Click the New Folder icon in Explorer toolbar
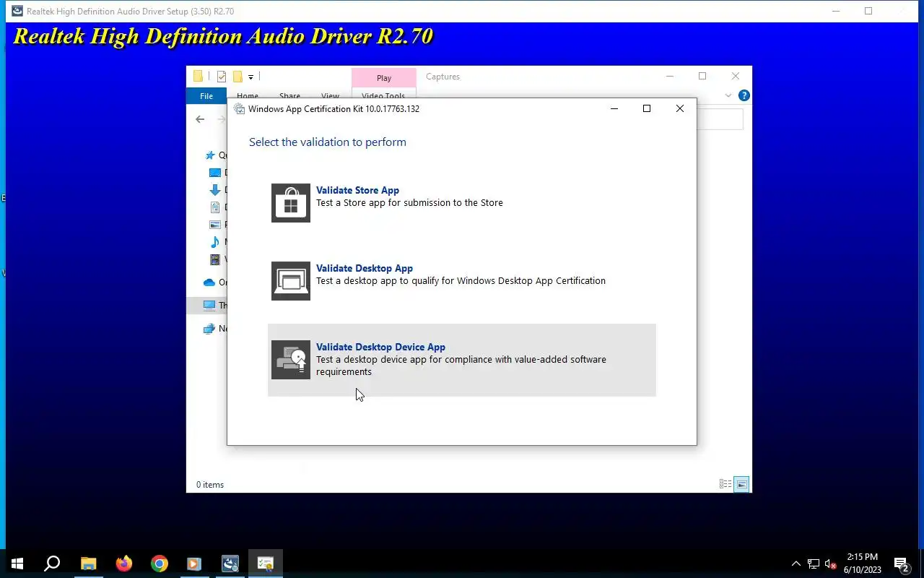The image size is (924, 578). tap(237, 77)
